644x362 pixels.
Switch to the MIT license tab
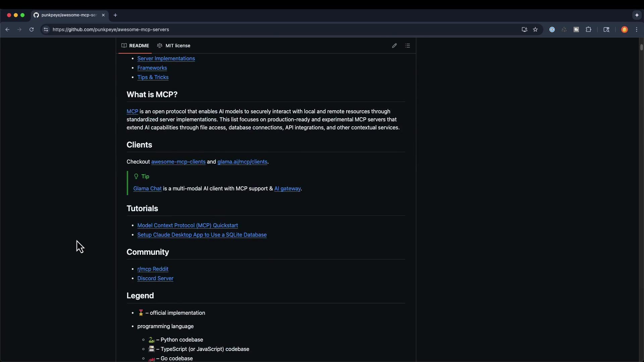coord(174,46)
